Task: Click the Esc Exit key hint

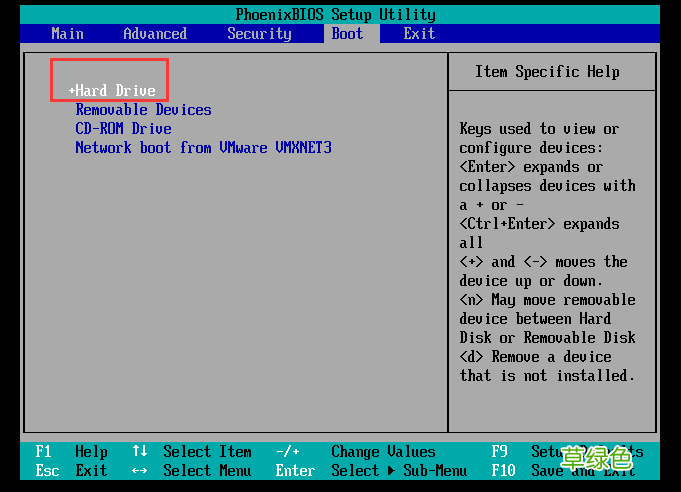Action: (x=72, y=470)
